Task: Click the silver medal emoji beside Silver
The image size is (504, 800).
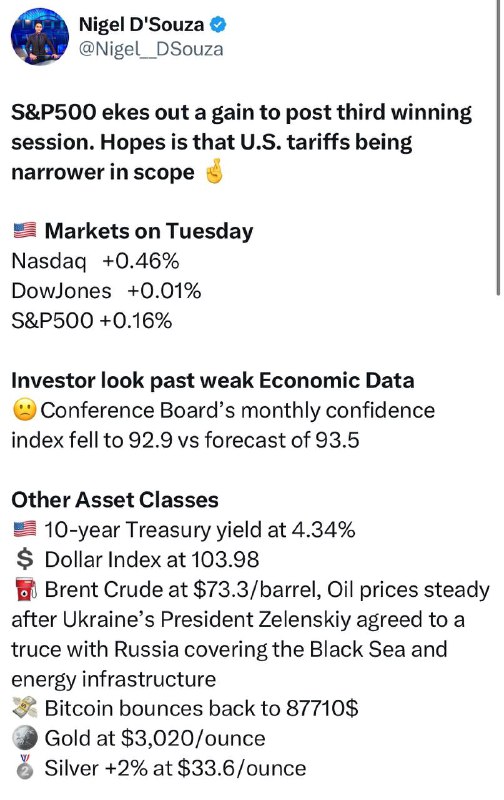Action: (24, 768)
